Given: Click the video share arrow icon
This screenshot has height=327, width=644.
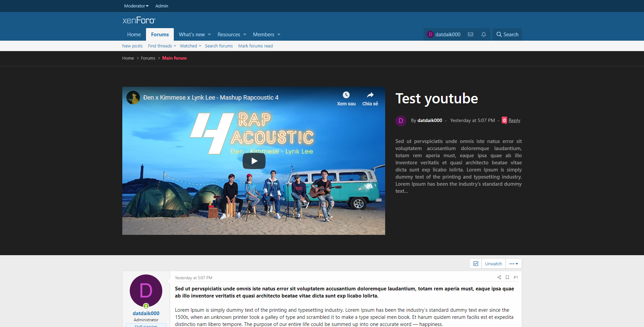Looking at the screenshot, I should pyautogui.click(x=370, y=95).
